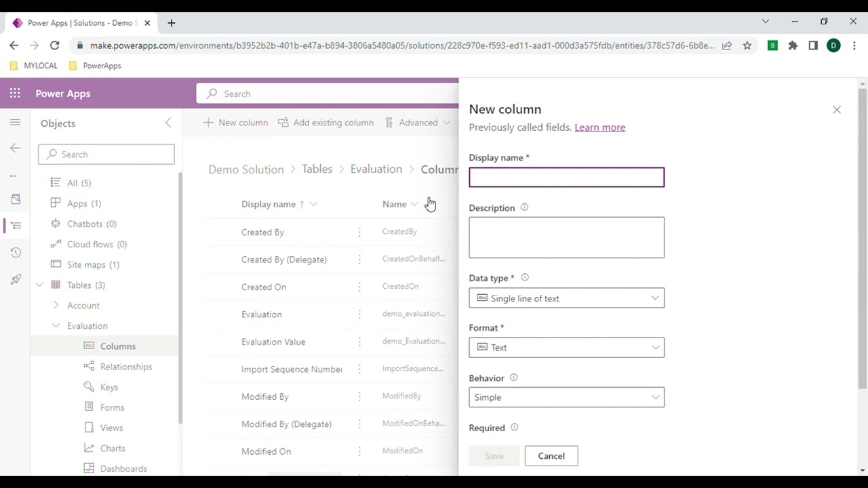The width and height of the screenshot is (868, 488).
Task: Go to Demo Solution breadcrumb
Action: pos(245,169)
